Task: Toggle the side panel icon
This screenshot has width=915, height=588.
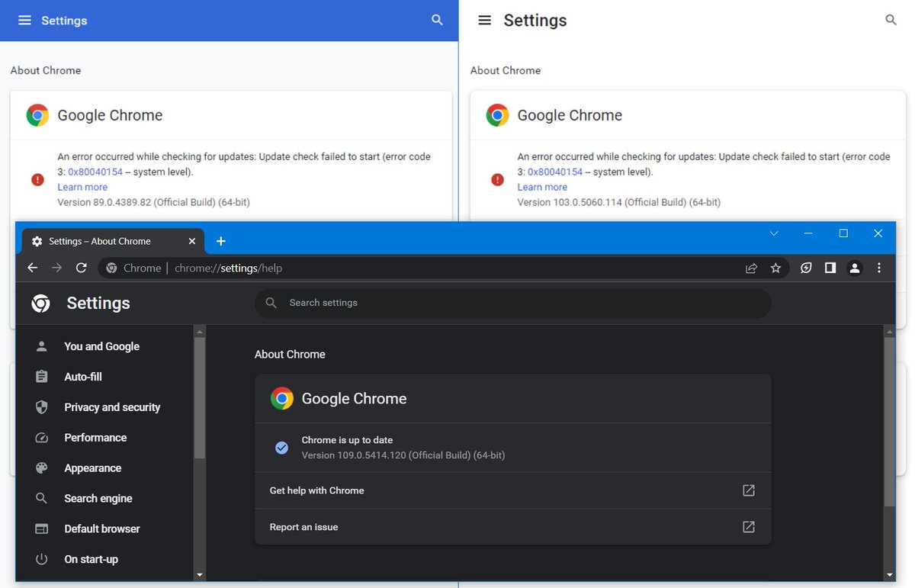Action: [830, 268]
